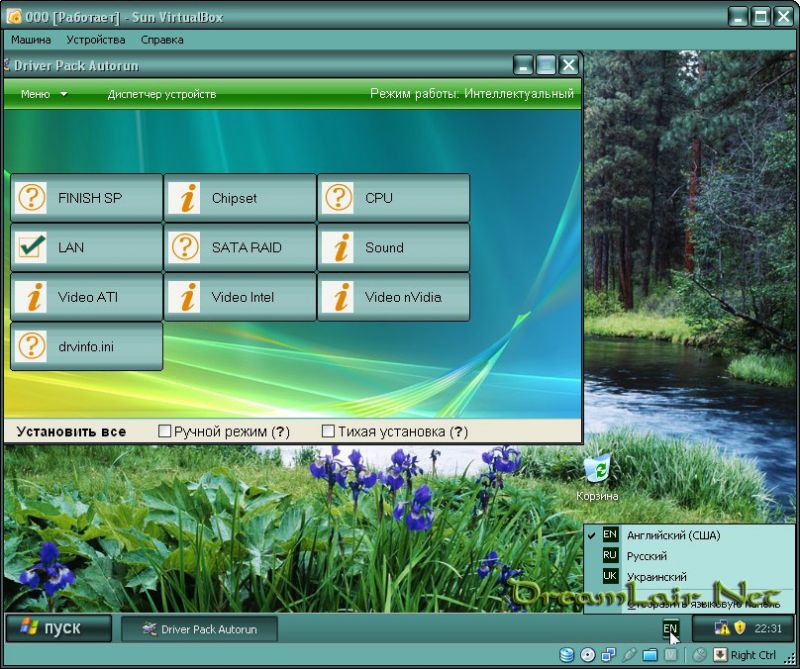This screenshot has width=800, height=669.
Task: Enable the Тихая установка checkbox
Action: coord(328,432)
